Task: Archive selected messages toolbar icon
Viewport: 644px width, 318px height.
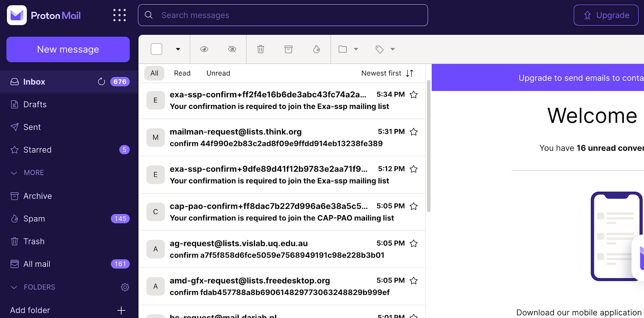Action: coord(289,49)
